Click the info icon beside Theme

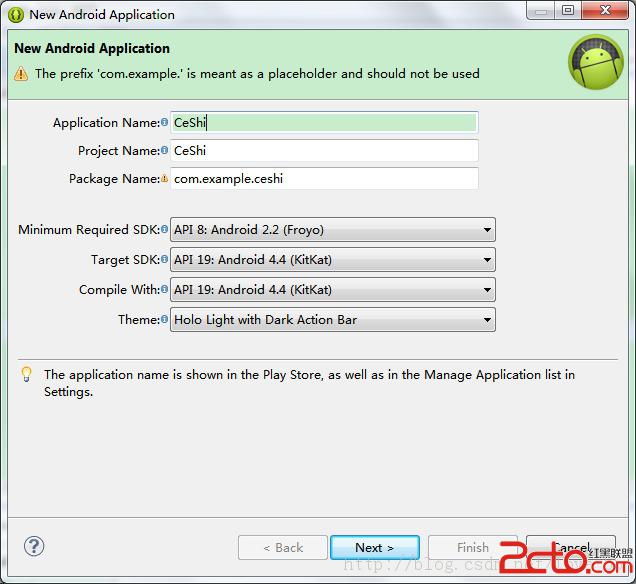[x=164, y=319]
